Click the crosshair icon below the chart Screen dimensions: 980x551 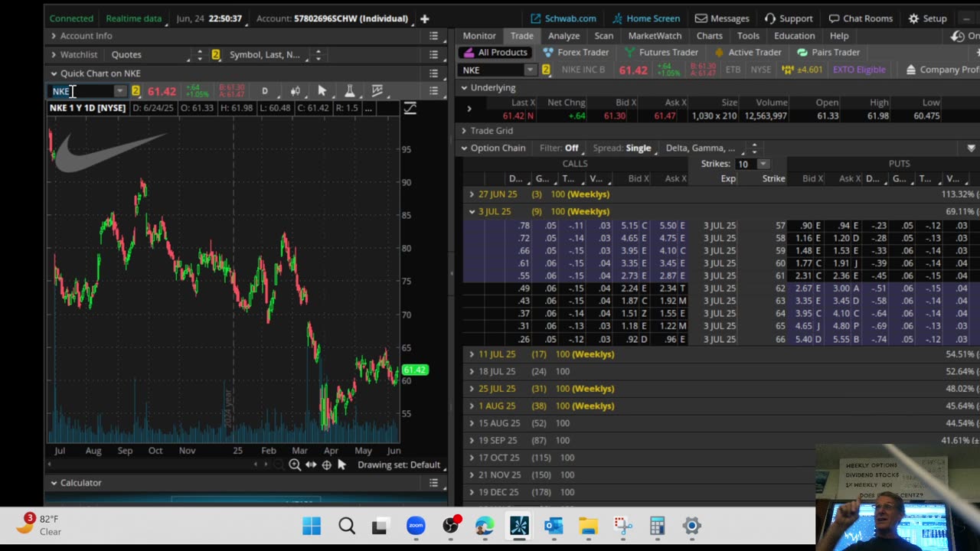click(327, 465)
